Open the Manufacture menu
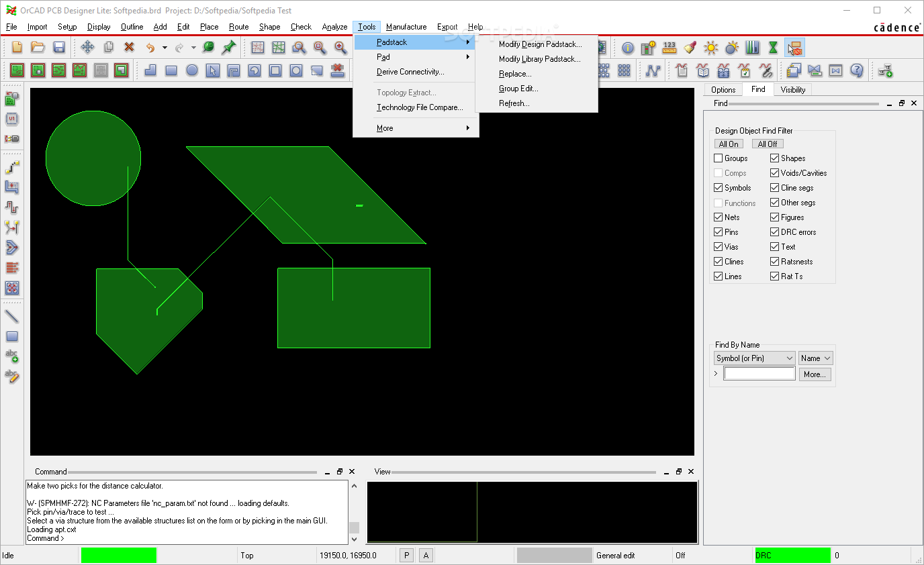 pyautogui.click(x=406, y=27)
